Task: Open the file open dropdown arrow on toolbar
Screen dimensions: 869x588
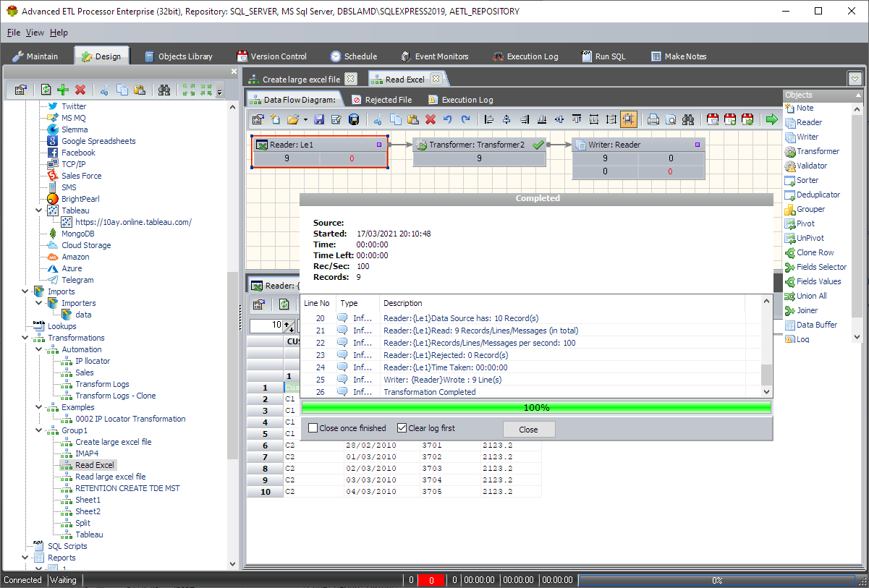Action: [x=305, y=119]
